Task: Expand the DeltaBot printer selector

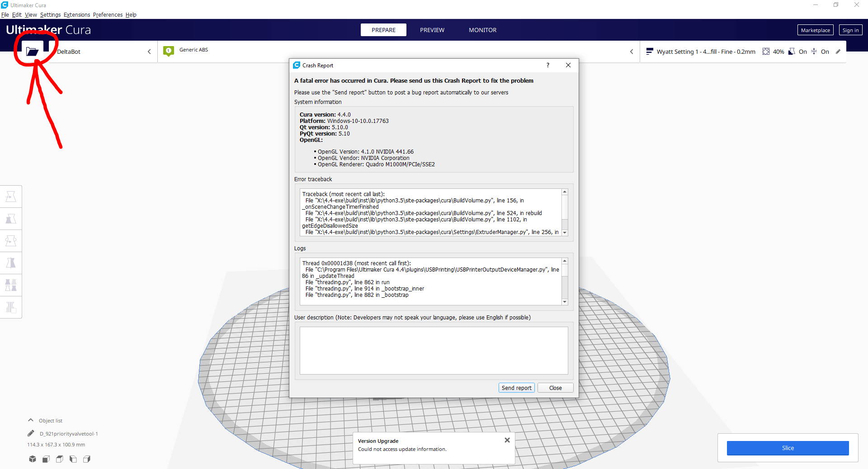Action: pyautogui.click(x=149, y=52)
